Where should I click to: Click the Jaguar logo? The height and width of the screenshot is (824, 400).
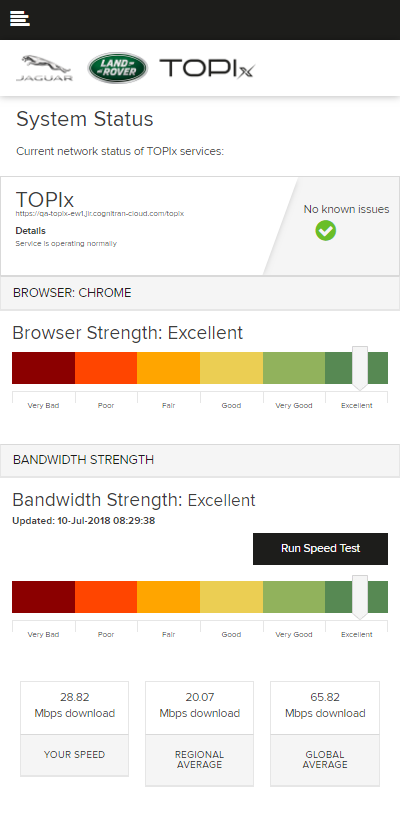coord(45,68)
